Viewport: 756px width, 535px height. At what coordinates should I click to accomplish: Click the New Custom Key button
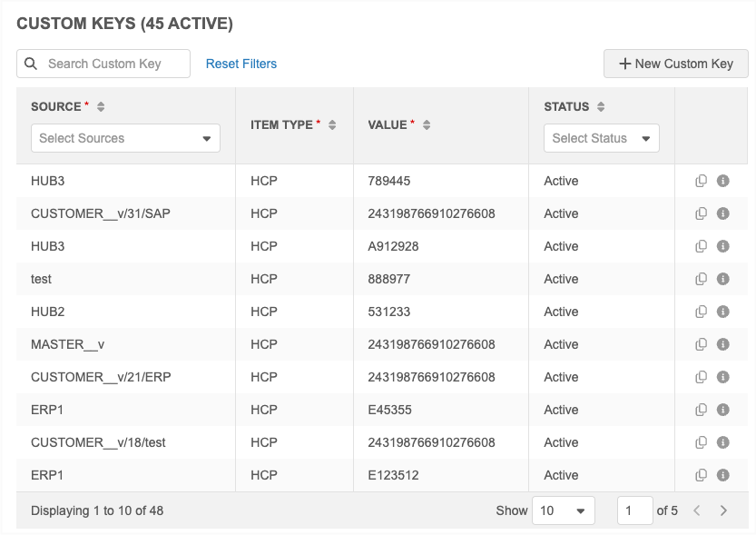click(x=675, y=64)
